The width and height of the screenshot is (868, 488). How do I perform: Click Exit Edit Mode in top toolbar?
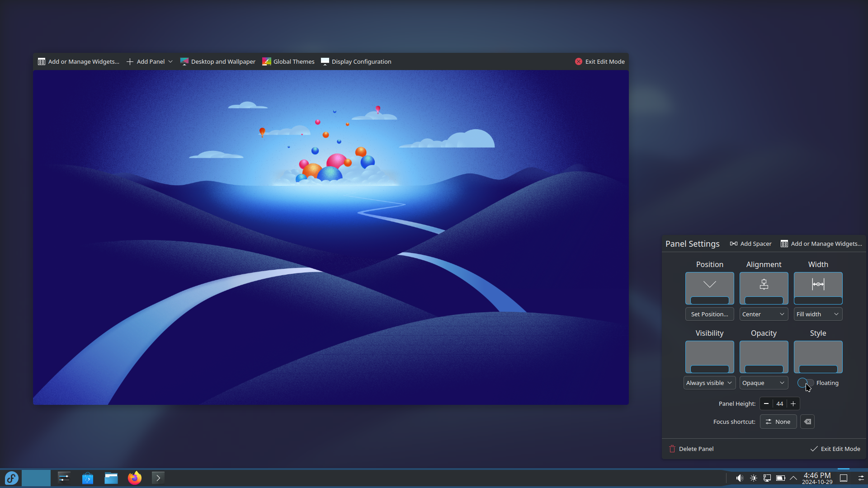click(x=600, y=61)
